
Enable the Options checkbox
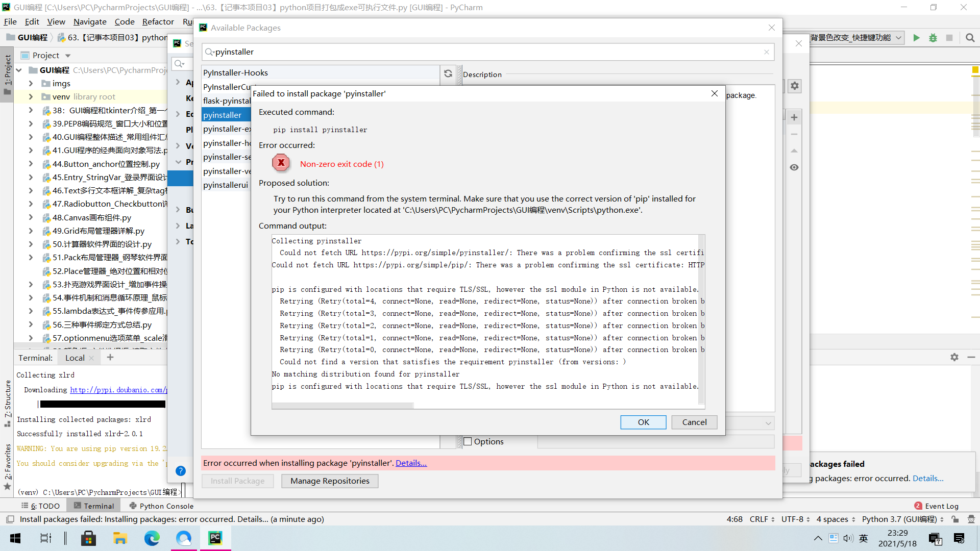point(468,441)
